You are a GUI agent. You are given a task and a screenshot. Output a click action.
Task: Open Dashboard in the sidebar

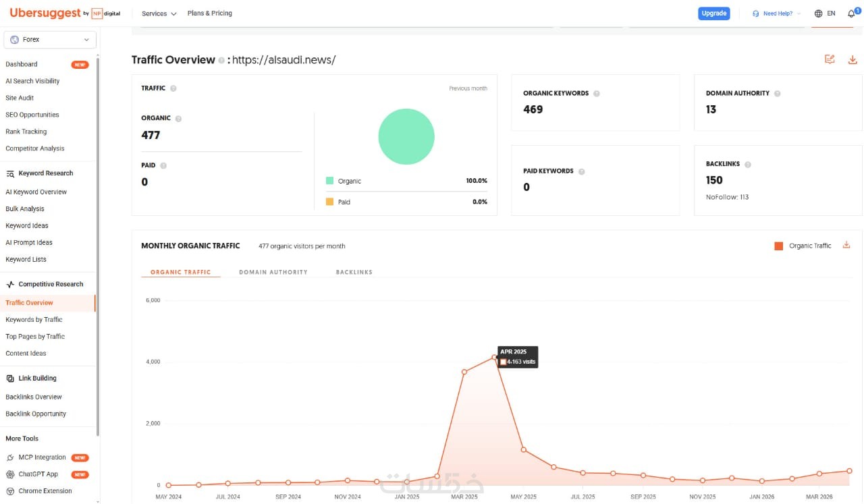(x=22, y=65)
